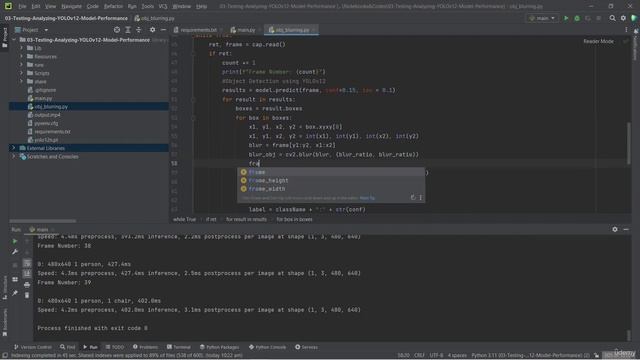Open Run panel settings gear
This screenshot has width=640, height=360.
coord(615,229)
